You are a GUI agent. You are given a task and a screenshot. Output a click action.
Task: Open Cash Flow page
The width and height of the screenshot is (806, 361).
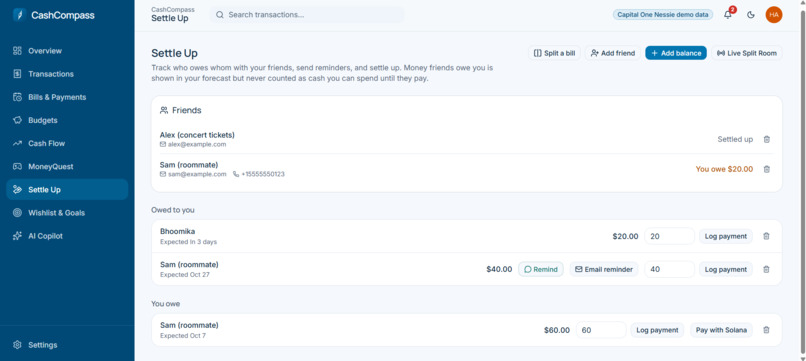[x=67, y=143]
